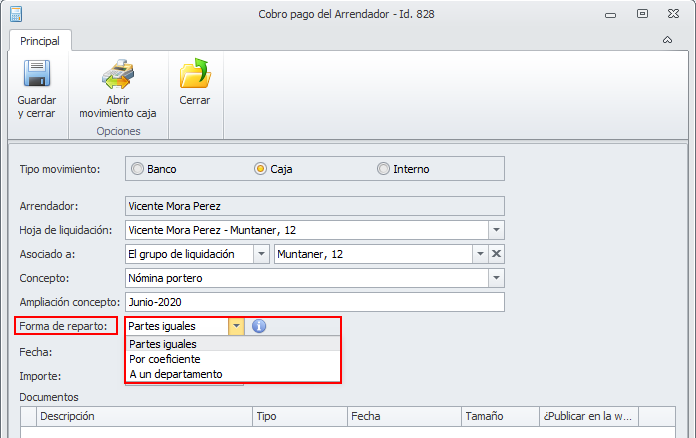Click the Cerrar folder icon
The image size is (696, 438).
(195, 73)
